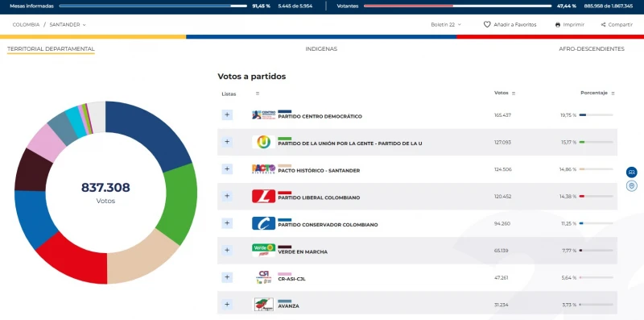The image size is (644, 320).
Task: Click the vote count 127.093
Action: [x=502, y=143]
